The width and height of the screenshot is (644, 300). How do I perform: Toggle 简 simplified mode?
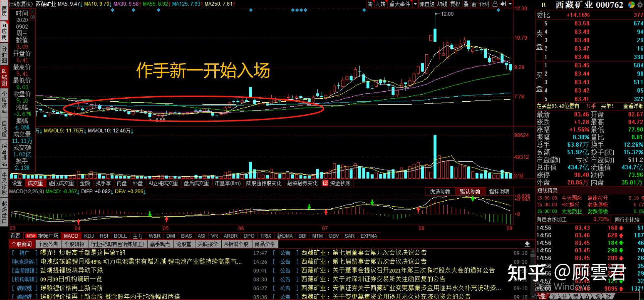370,4
